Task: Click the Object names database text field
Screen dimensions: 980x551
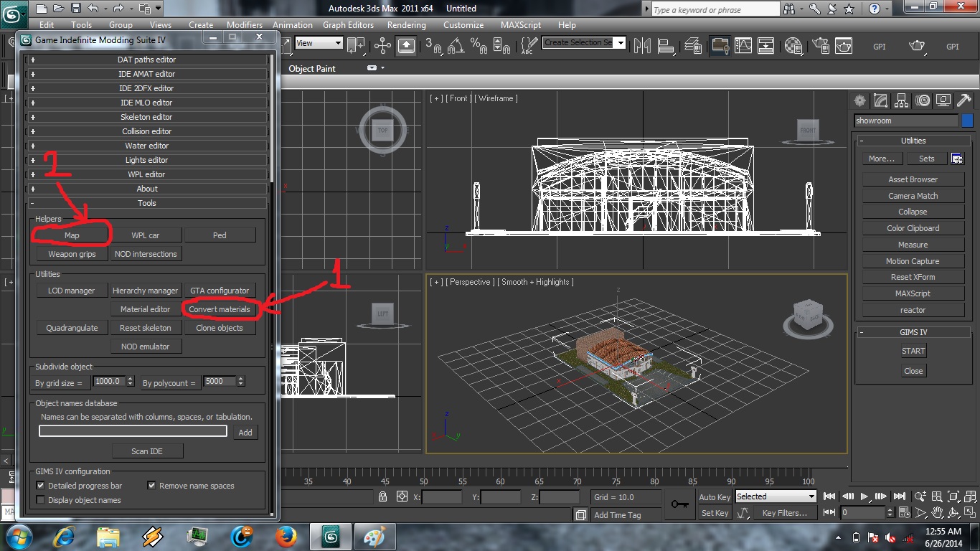Action: [133, 431]
